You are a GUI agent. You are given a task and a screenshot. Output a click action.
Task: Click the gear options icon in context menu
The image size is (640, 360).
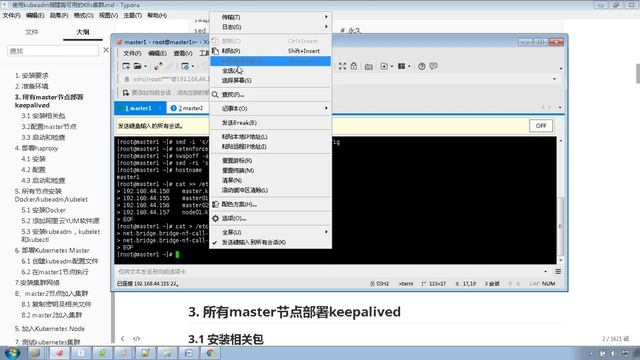pos(215,218)
